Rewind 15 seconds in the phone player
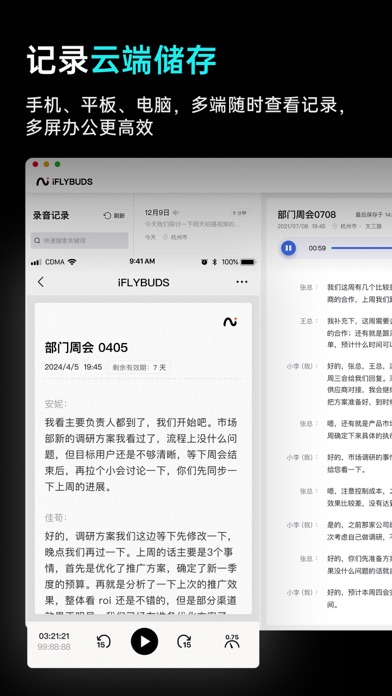Viewport: 392px width, 696px height. [103, 641]
